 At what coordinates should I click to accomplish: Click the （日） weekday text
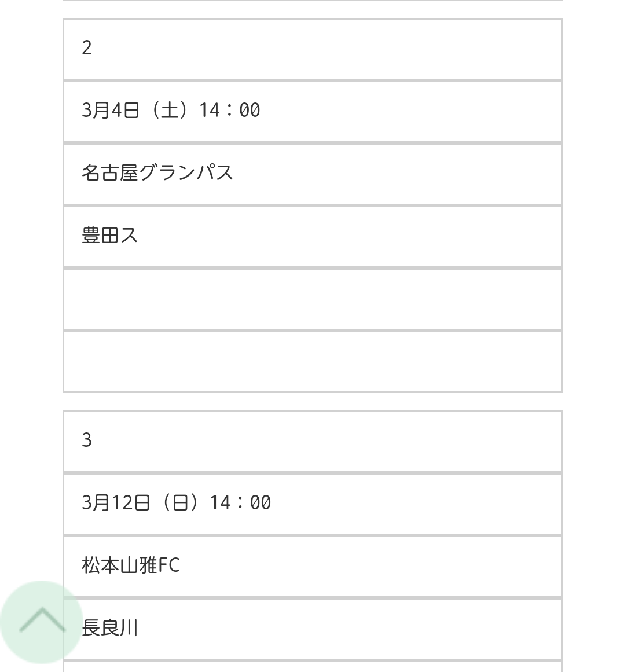(180, 503)
